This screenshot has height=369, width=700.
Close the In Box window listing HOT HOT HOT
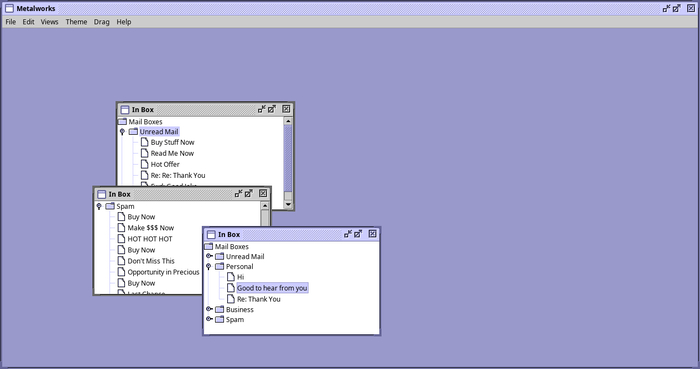coord(263,194)
